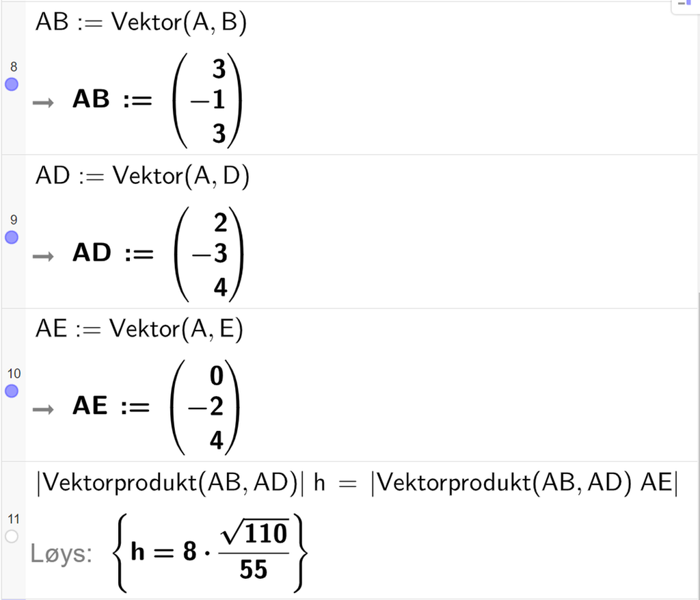This screenshot has width=700, height=600.
Task: Click the input AB := Vektor(A, B)
Action: tap(141, 21)
